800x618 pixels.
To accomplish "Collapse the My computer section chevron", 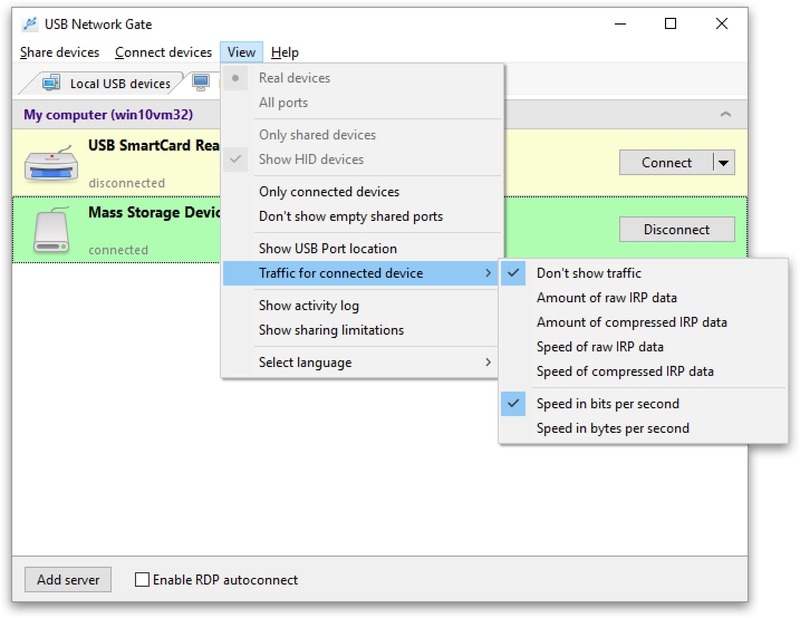I will pyautogui.click(x=725, y=114).
